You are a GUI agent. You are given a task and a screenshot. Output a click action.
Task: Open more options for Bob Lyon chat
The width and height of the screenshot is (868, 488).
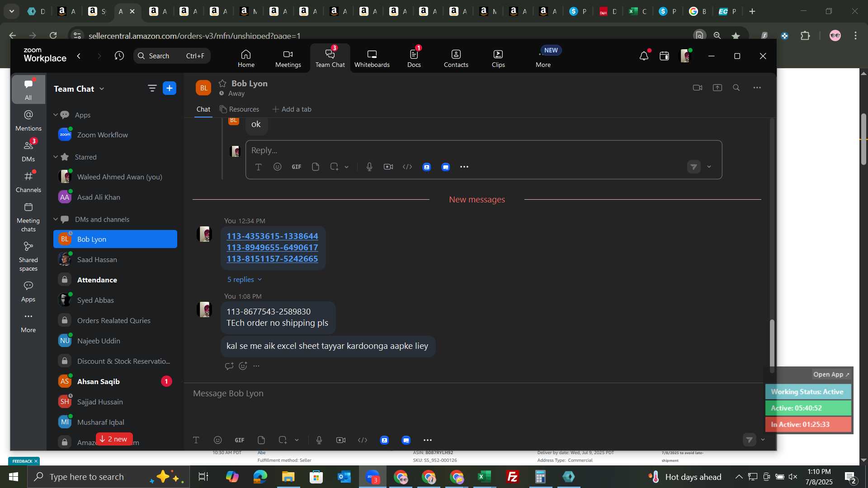coord(757,88)
